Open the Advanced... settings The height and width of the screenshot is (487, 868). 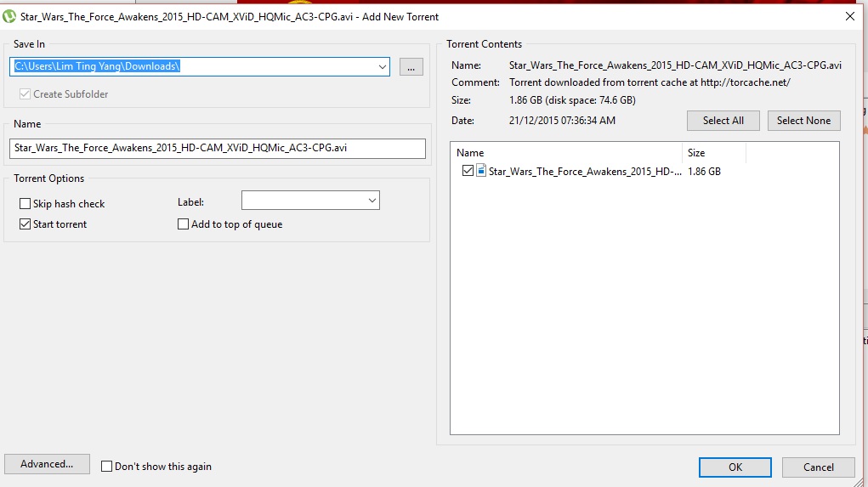(x=47, y=464)
